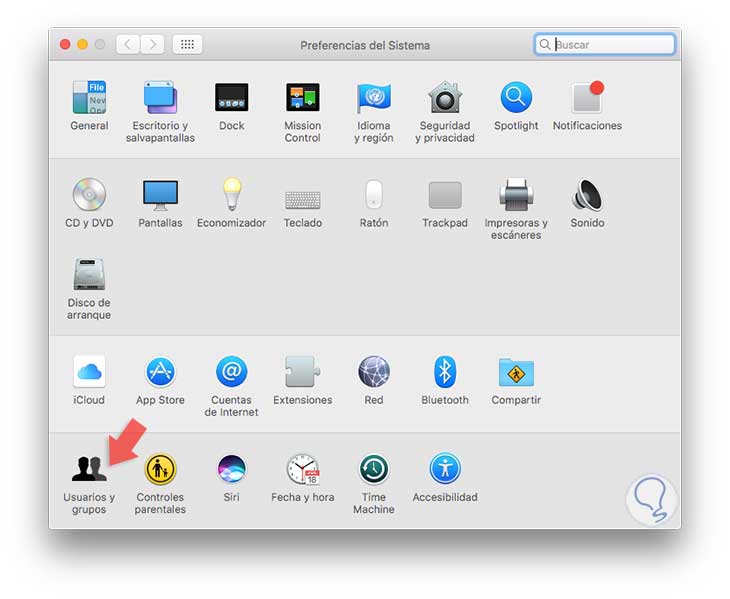Image resolution: width=730 pixels, height=599 pixels.
Task: Click the back navigation arrow
Action: tap(128, 44)
